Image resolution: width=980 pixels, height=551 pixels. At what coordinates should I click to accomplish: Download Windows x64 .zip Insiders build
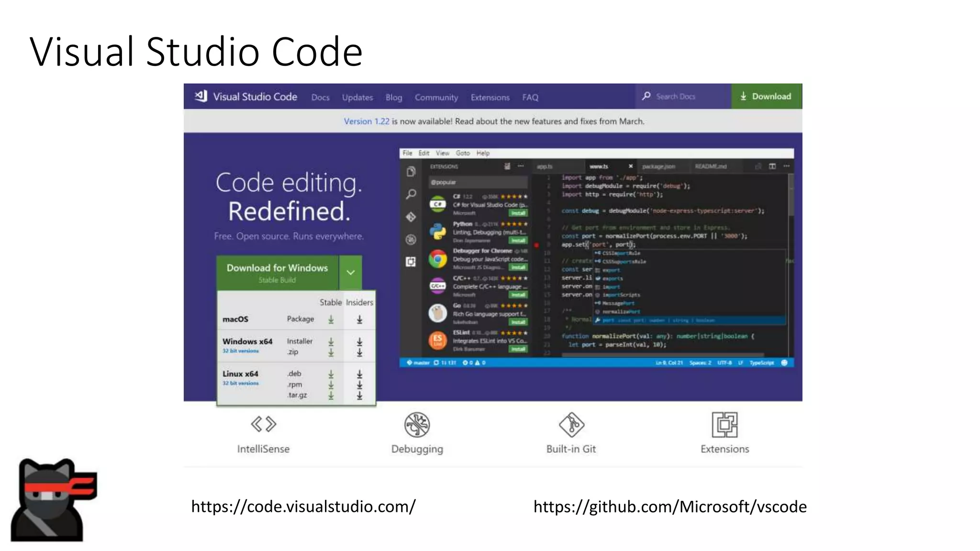359,353
